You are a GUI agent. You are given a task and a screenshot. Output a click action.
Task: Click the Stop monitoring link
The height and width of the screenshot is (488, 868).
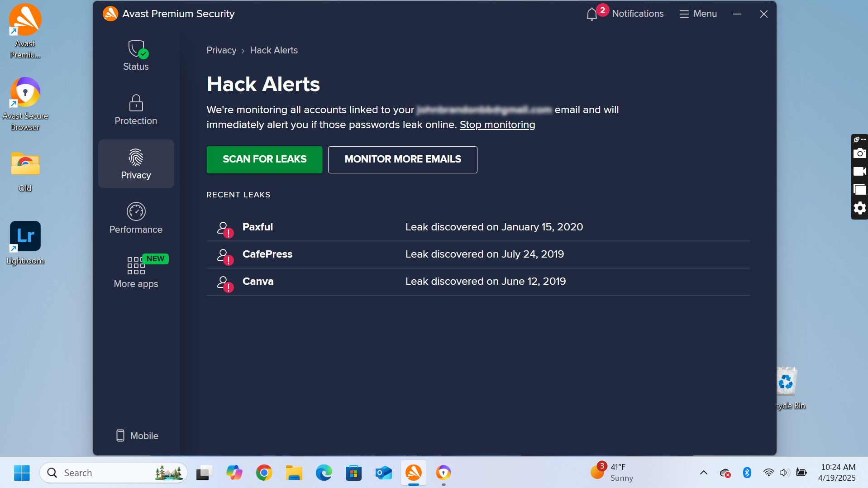coord(497,125)
